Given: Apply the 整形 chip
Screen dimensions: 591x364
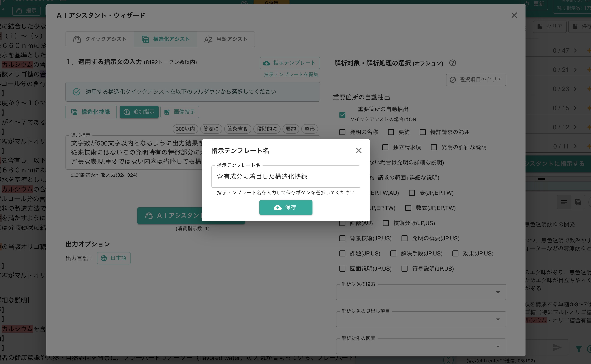Looking at the screenshot, I should [309, 129].
